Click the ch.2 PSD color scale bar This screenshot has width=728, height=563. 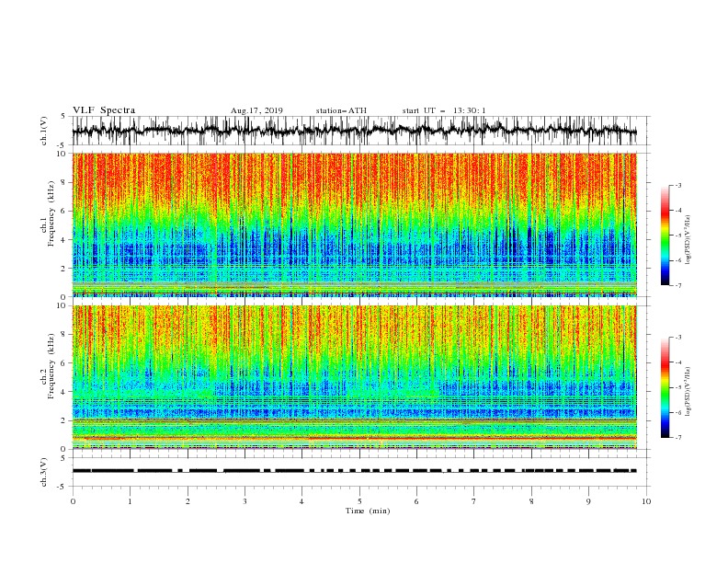[665, 387]
